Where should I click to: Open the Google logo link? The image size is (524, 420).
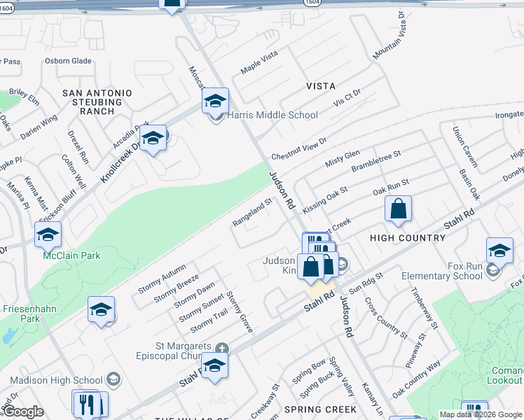(24, 412)
